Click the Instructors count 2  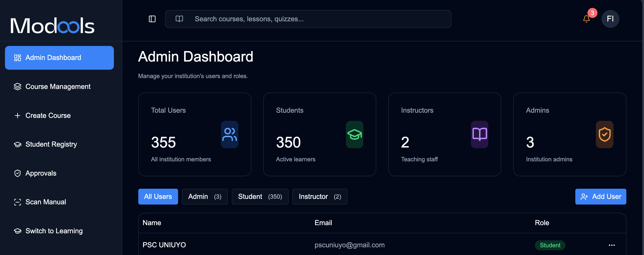[x=405, y=142]
